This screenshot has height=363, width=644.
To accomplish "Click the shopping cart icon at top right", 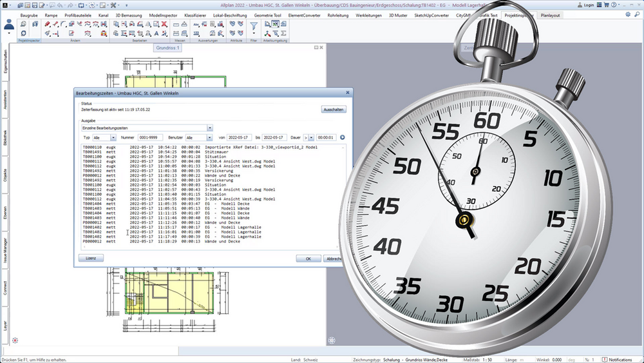I will pyautogui.click(x=606, y=5).
